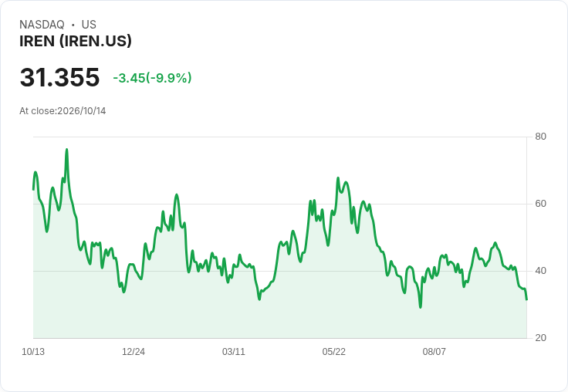Click the 08/07 date axis label
Image resolution: width=568 pixels, height=392 pixels.
(434, 352)
